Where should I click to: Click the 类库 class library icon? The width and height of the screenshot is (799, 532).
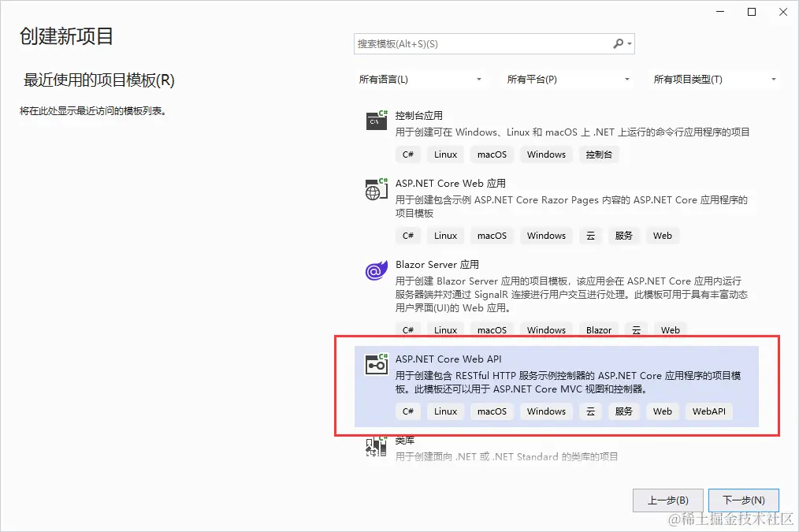click(x=377, y=446)
